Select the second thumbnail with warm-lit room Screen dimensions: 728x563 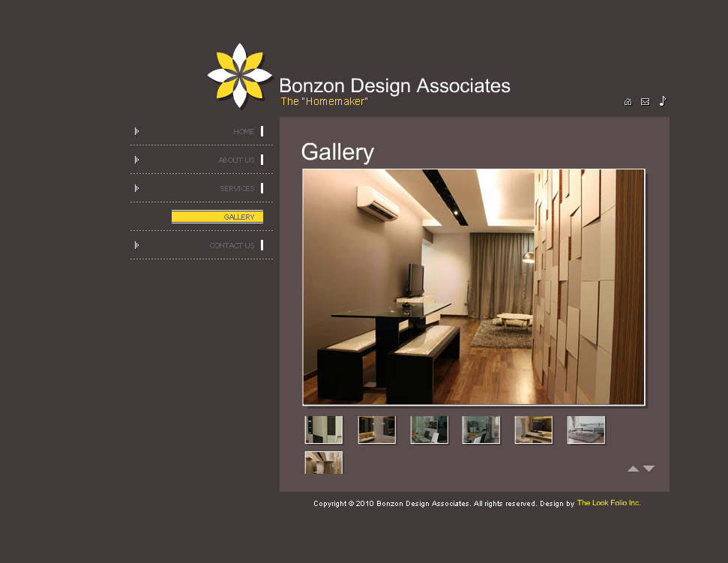pos(376,430)
